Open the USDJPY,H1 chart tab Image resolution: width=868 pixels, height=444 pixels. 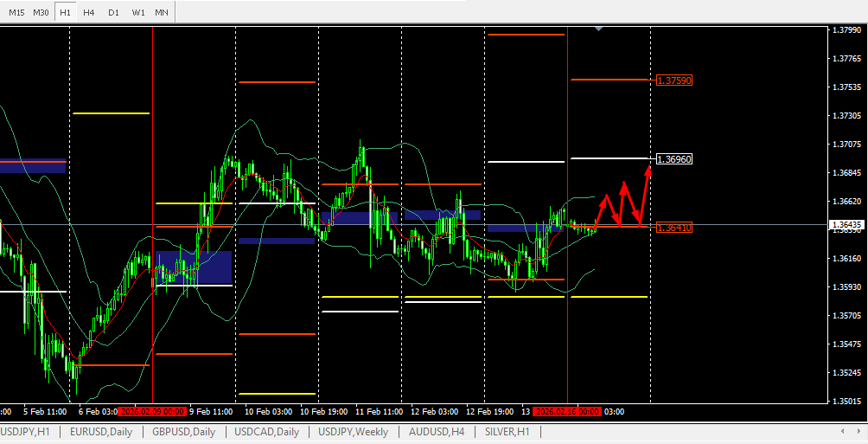point(25,432)
